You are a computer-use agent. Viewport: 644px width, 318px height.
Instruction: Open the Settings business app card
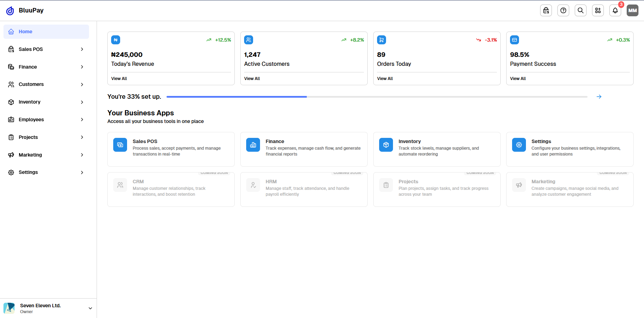[x=570, y=149]
